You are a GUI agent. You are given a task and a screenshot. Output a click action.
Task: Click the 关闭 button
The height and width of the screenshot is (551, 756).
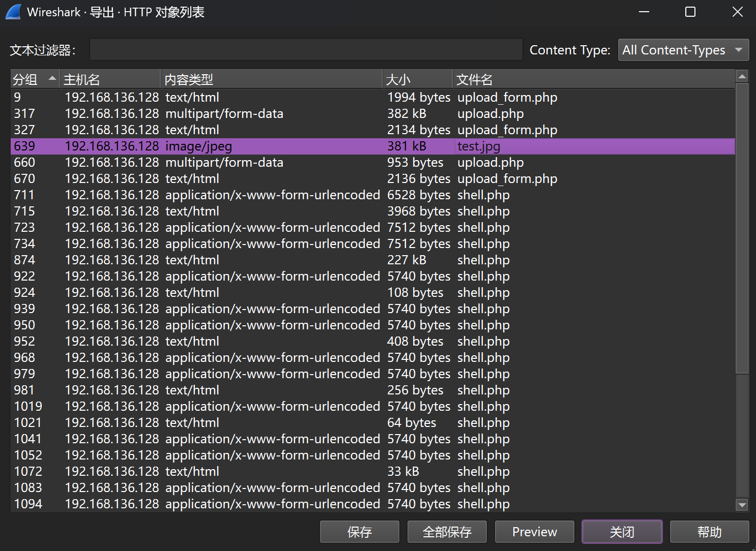622,532
